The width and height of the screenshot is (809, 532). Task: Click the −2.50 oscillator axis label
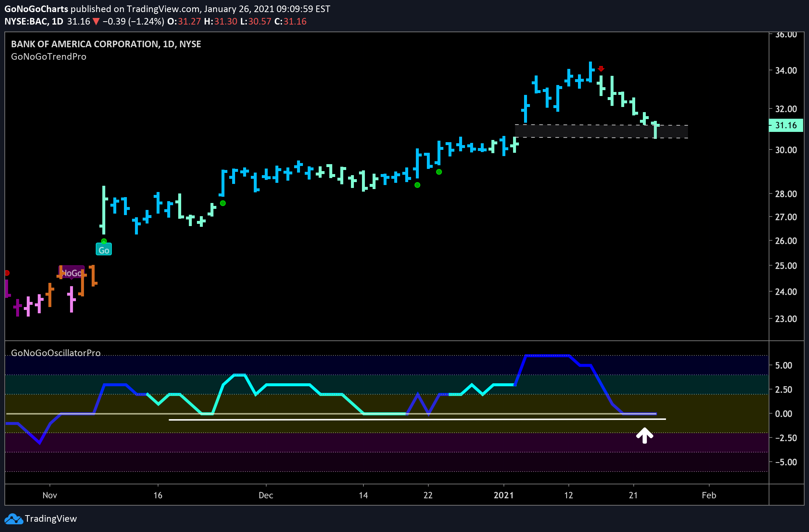[x=786, y=438]
